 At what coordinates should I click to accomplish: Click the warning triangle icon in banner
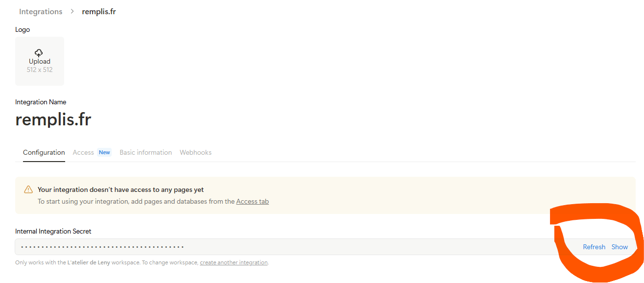[x=28, y=189]
